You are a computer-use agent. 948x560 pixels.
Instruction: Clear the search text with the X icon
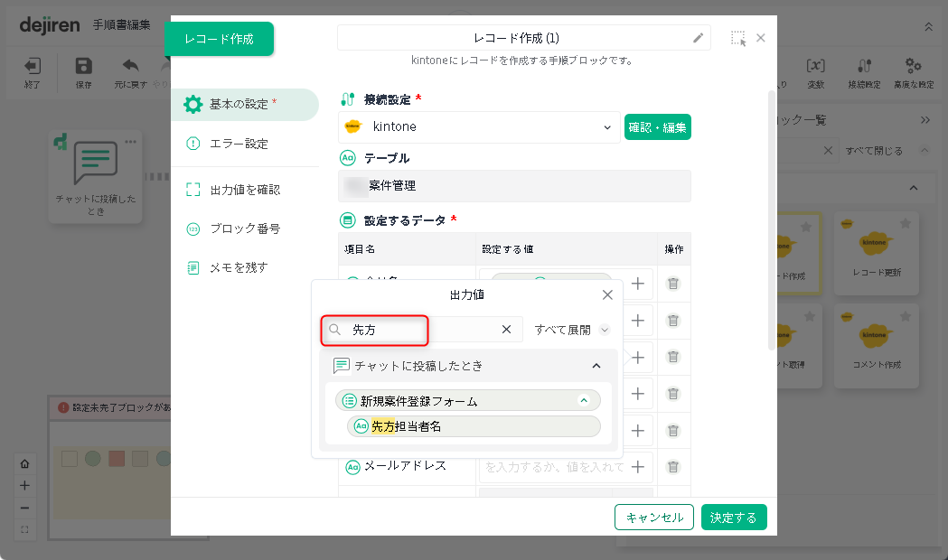click(x=507, y=330)
